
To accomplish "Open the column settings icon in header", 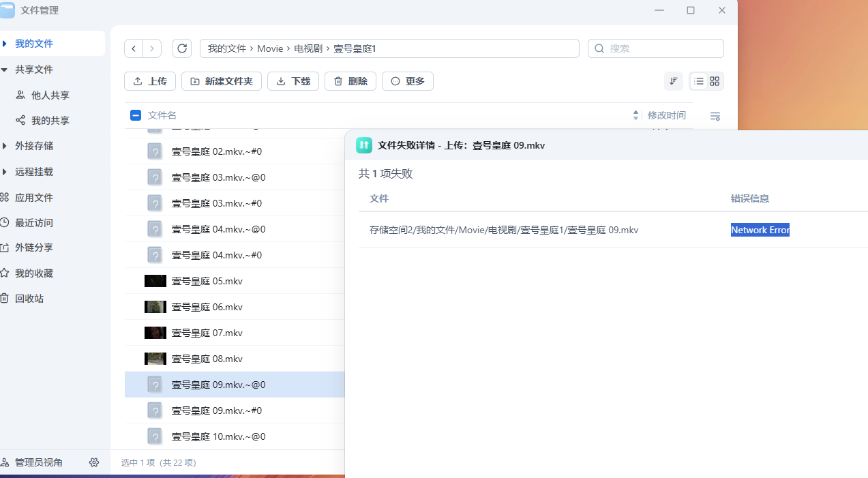I will [715, 116].
